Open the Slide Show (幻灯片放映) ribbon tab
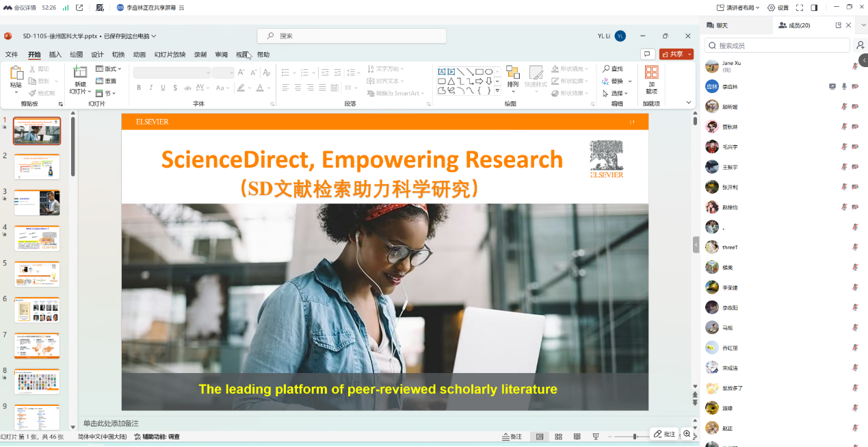This screenshot has width=868, height=447. 170,55
